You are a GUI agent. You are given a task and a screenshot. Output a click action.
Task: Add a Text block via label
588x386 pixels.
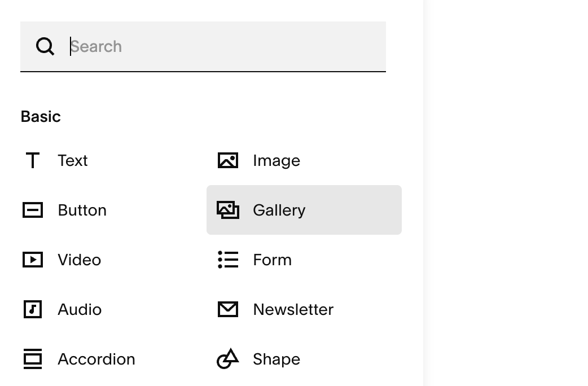click(x=72, y=161)
